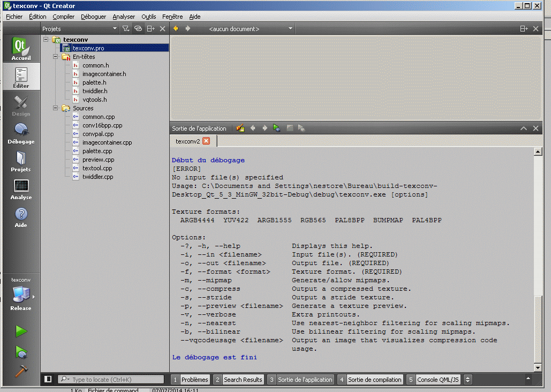Open the Compiler menu

(63, 17)
